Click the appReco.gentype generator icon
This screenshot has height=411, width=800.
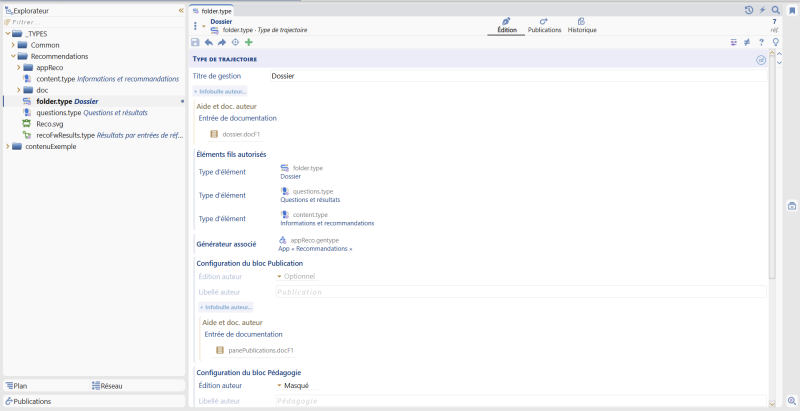coord(283,240)
